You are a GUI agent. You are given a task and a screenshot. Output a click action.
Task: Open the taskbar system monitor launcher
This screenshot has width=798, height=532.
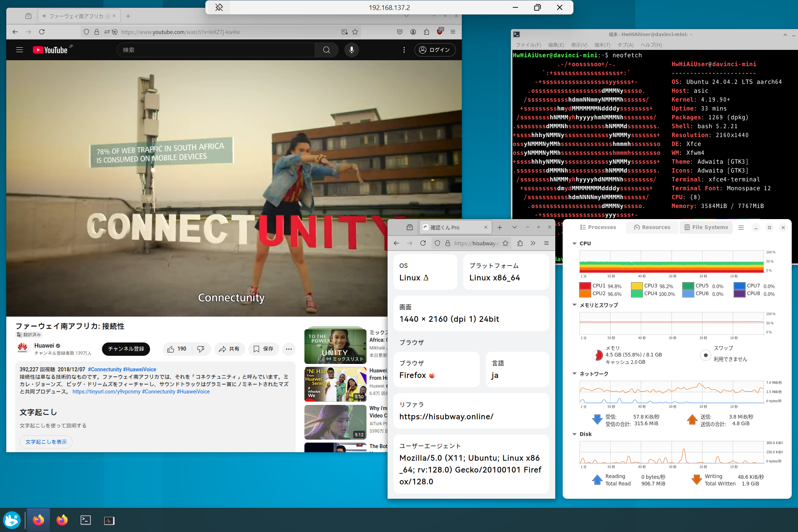tap(109, 520)
